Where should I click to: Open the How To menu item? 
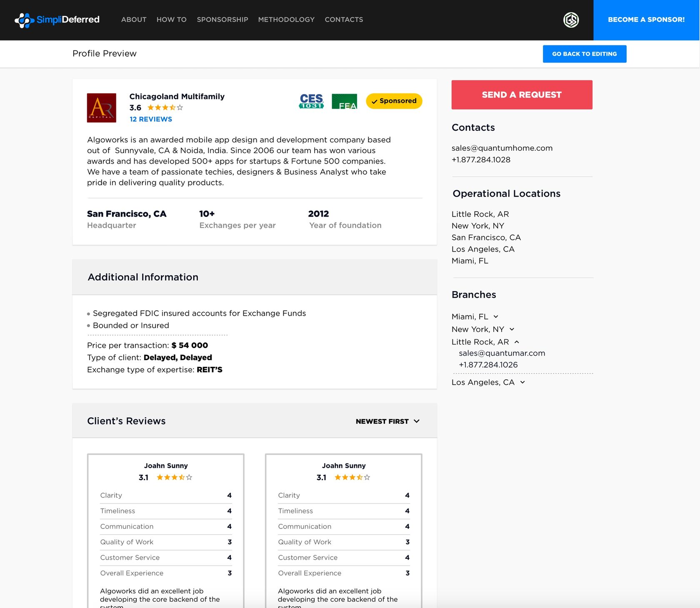[171, 20]
